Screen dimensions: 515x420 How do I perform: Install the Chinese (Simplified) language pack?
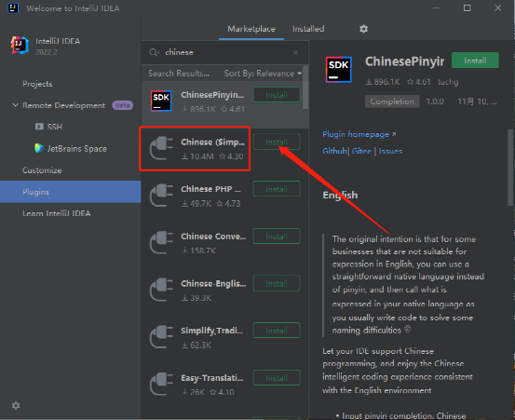point(277,142)
